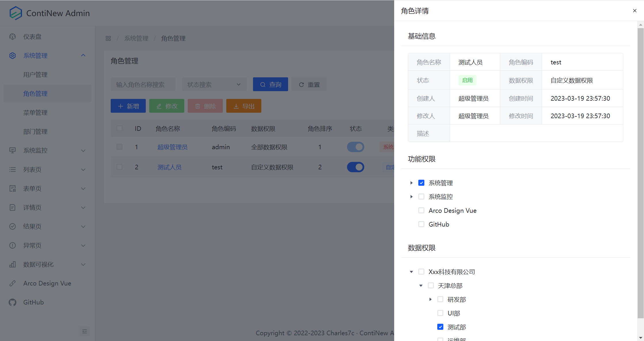Toggle status switch for test role row
The height and width of the screenshot is (341, 644).
coord(355,167)
